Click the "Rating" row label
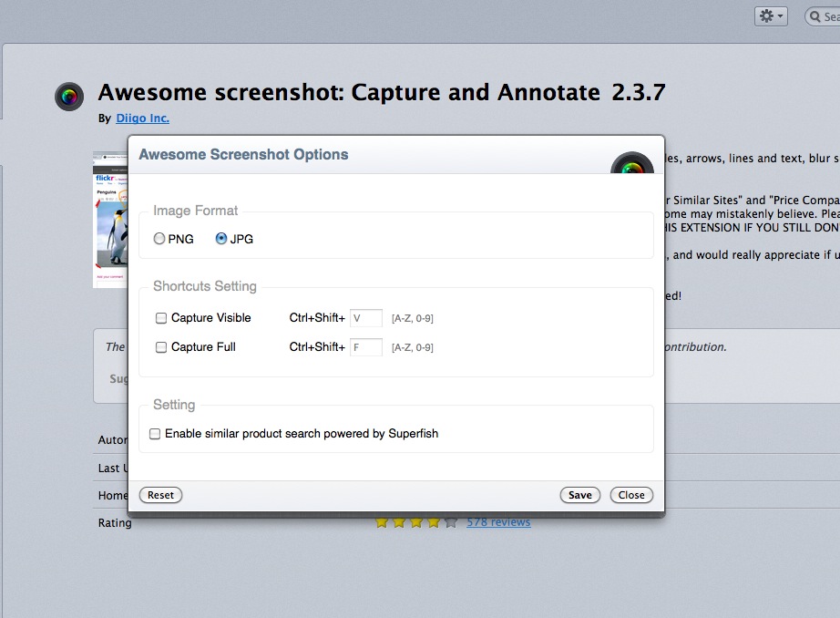 pos(115,522)
